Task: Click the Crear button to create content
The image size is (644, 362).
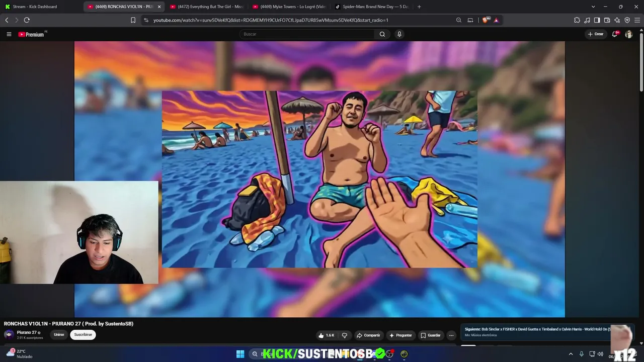Action: 596,34
